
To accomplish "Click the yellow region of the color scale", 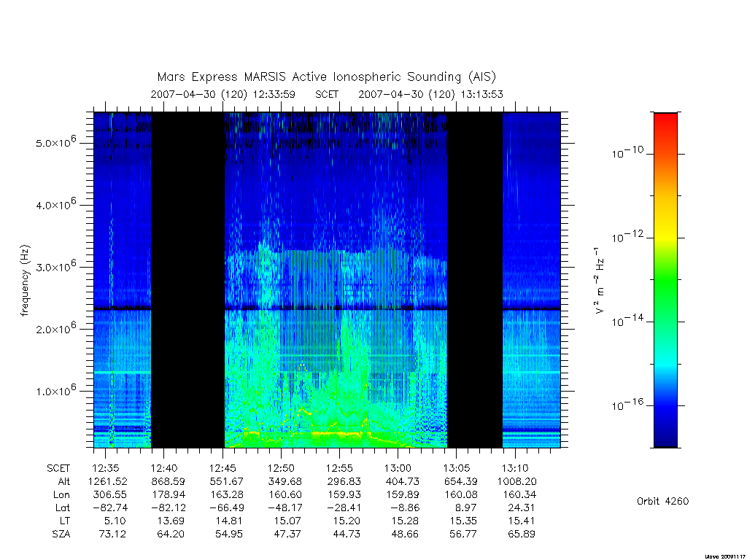I will coord(665,227).
